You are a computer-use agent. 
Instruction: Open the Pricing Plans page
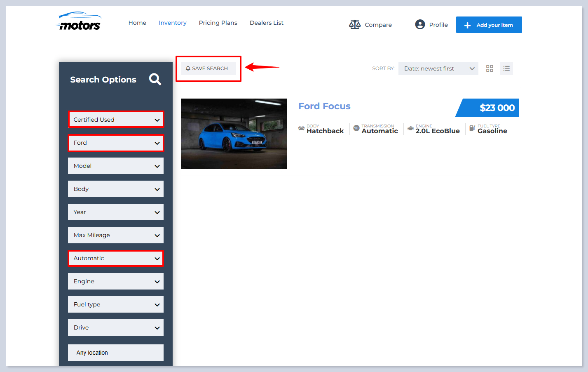click(x=218, y=23)
